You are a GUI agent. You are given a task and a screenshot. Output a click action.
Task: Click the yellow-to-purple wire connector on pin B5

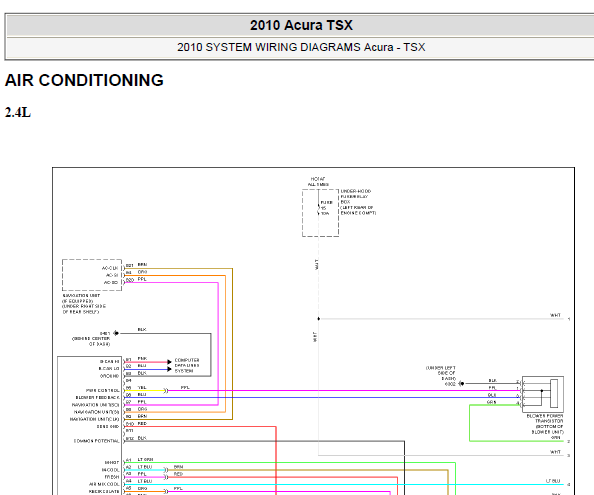pyautogui.click(x=166, y=390)
